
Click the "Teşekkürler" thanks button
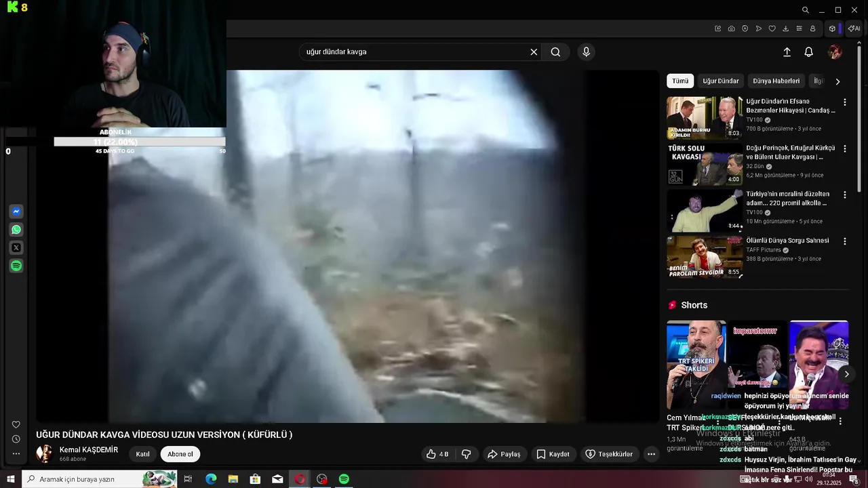609,454
